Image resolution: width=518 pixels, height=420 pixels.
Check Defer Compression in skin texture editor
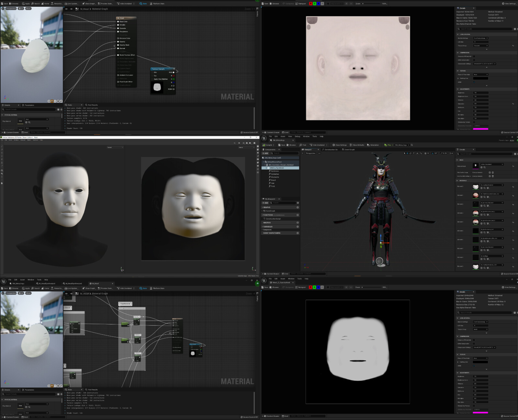coord(474,60)
